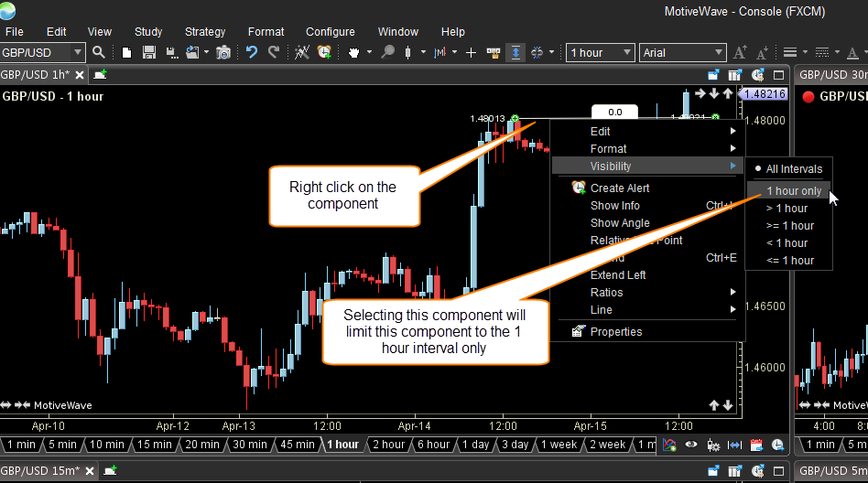Click the columns layout icon in 1h panel header
This screenshot has height=483, width=868.
734,75
